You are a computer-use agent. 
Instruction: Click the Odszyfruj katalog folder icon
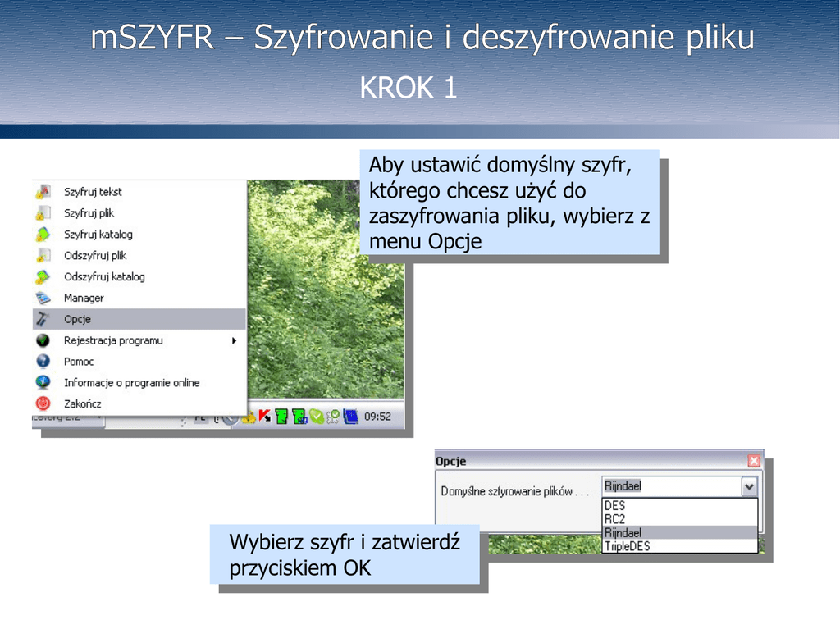43,277
